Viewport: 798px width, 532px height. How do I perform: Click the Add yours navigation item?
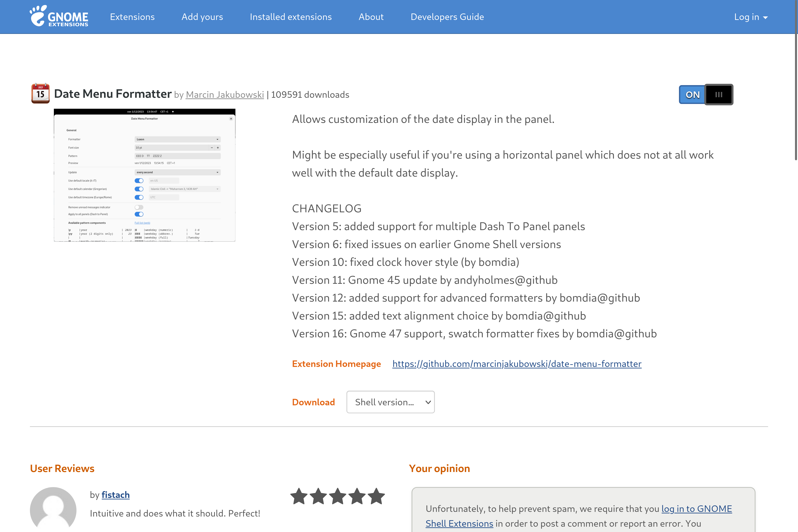tap(202, 16)
